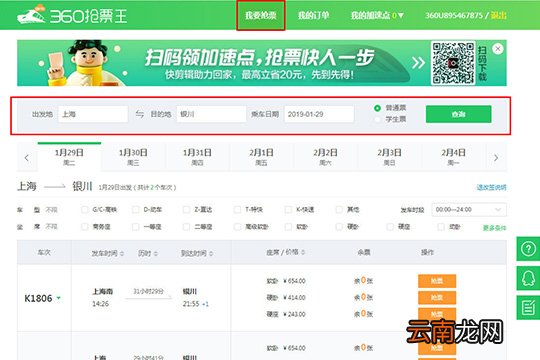Click the QR code in the banner
Image resolution: width=540 pixels, height=360 pixels.
coord(453,63)
